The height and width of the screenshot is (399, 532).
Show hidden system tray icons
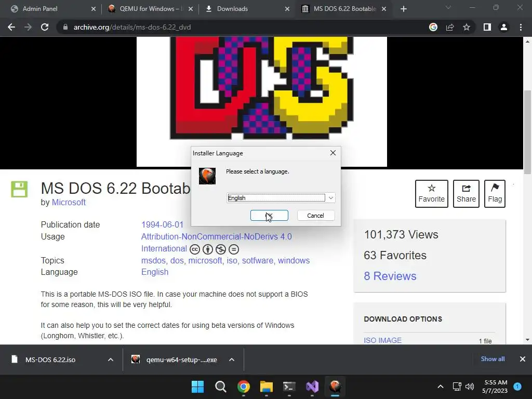tap(441, 387)
